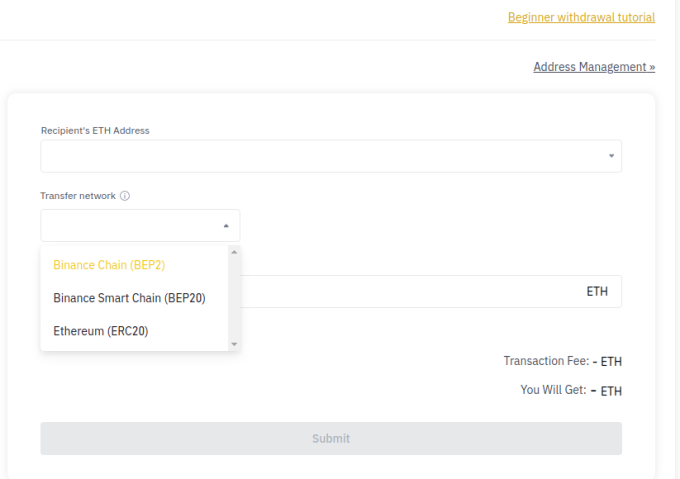
Task: Choose Binance Smart Chain (BEP20) option
Action: click(129, 298)
